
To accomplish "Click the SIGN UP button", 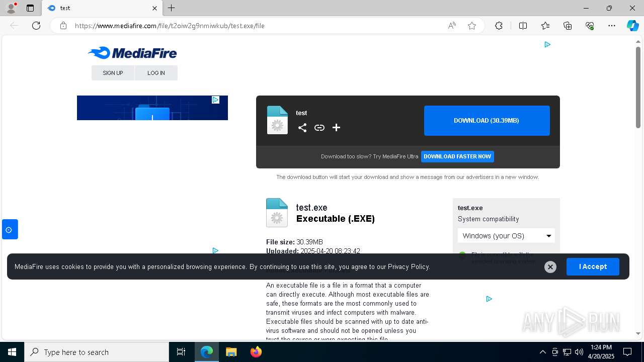I will 113,73.
